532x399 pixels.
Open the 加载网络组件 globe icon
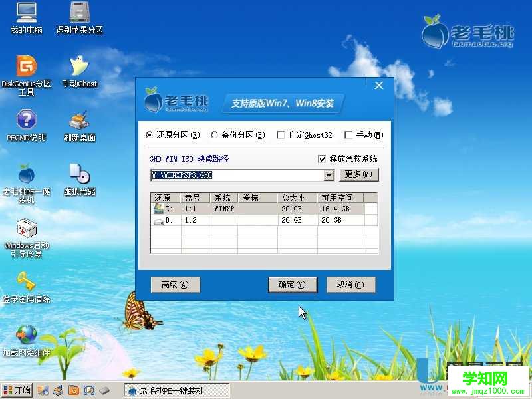27,340
